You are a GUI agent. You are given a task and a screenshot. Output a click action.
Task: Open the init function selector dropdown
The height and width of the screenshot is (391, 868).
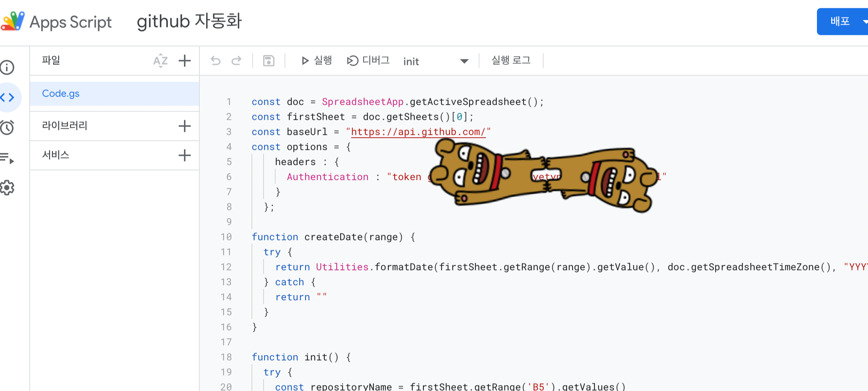(436, 61)
